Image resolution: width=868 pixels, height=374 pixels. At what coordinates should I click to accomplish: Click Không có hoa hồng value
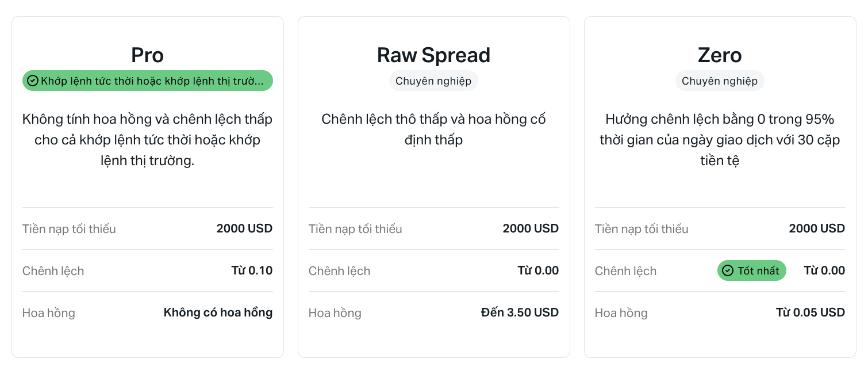pos(218,312)
